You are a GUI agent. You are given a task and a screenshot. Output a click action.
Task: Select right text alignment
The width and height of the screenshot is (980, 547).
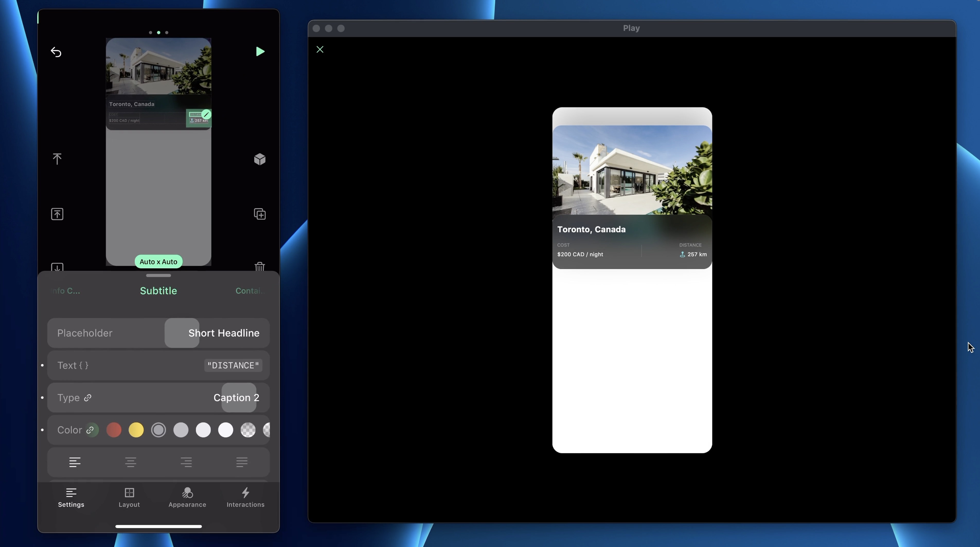186,462
